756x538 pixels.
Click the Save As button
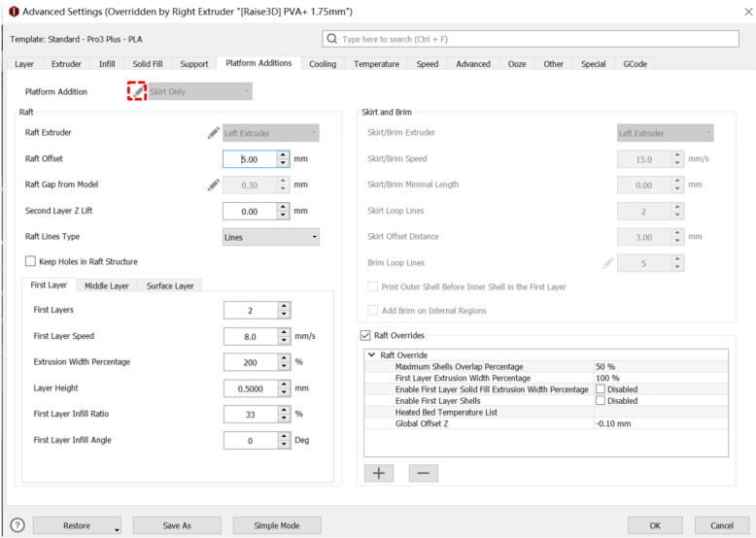pos(177,525)
